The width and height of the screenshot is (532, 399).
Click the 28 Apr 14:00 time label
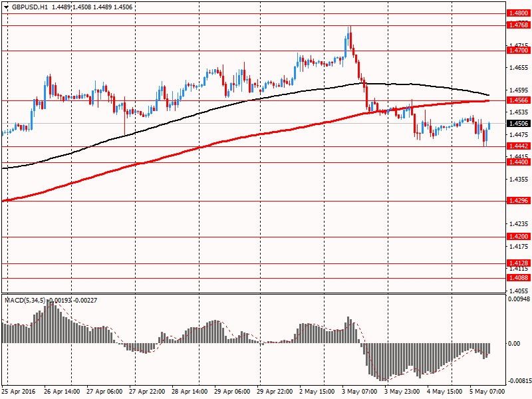190,392
